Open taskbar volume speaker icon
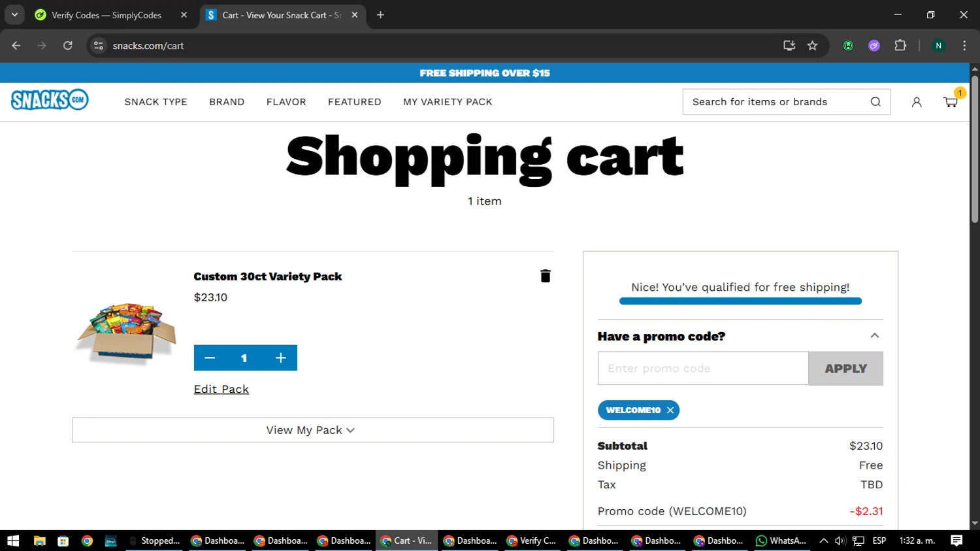 pos(840,541)
